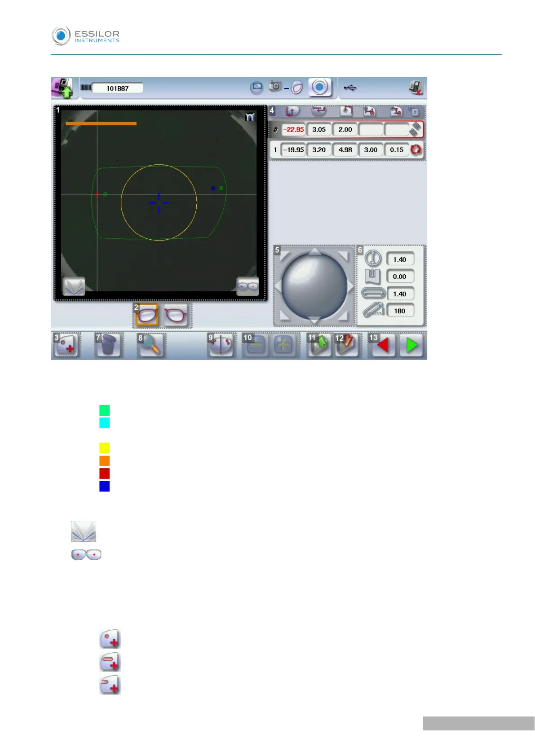Click the red lens shape outline icon
The width and height of the screenshot is (535, 756).
[297, 88]
